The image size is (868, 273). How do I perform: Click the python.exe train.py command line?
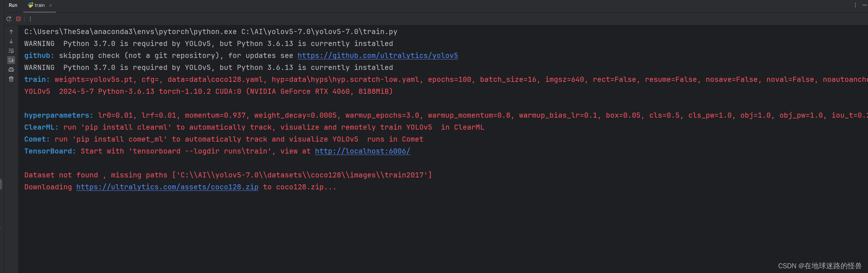(x=211, y=31)
